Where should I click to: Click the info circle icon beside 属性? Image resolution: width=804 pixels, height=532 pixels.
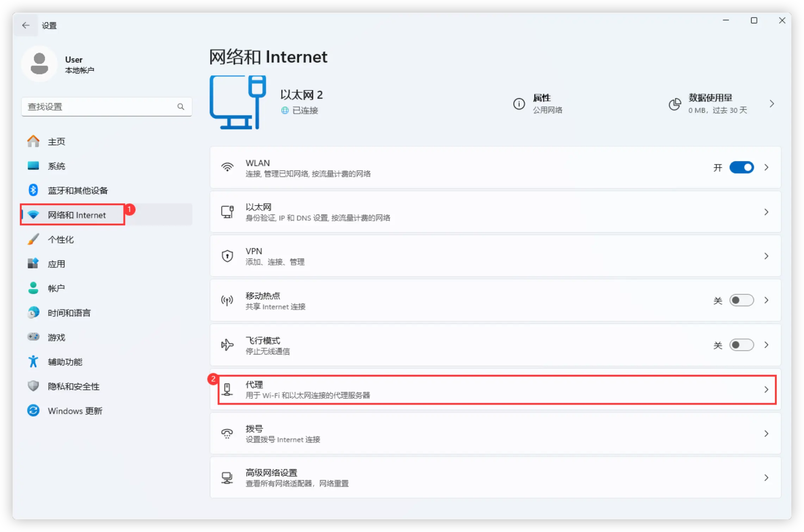tap(519, 104)
